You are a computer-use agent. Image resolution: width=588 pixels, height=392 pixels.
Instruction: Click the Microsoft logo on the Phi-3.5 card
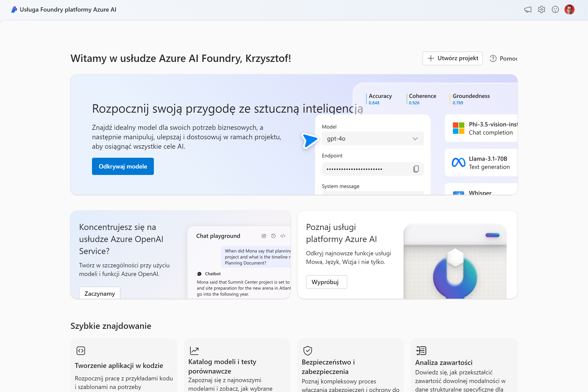coord(458,128)
